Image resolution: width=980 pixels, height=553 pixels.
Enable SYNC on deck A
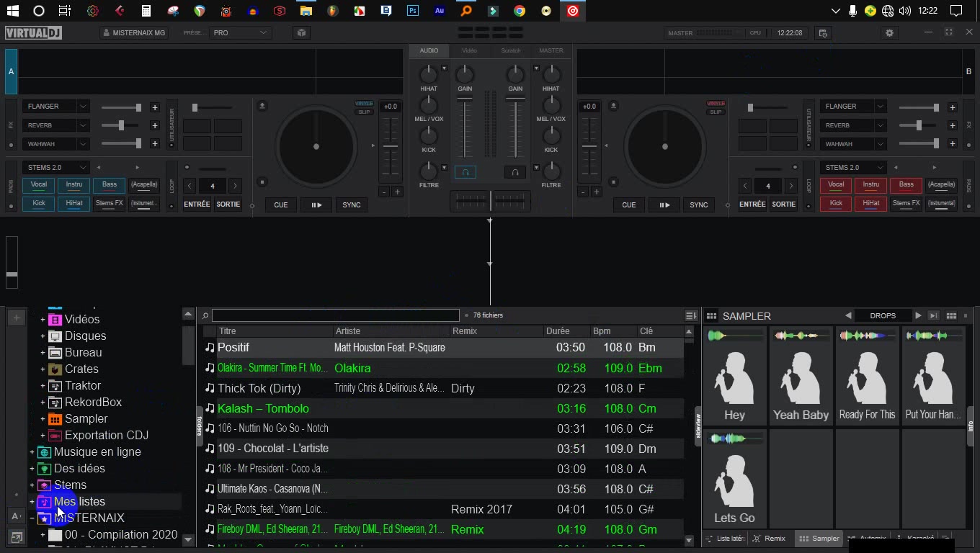tap(352, 205)
